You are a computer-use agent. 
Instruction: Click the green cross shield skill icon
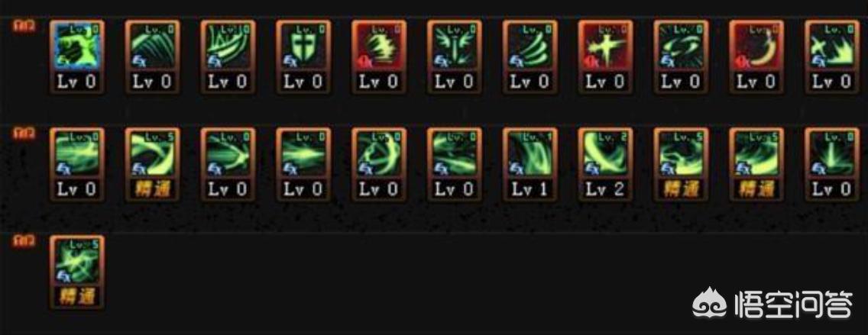click(x=303, y=47)
